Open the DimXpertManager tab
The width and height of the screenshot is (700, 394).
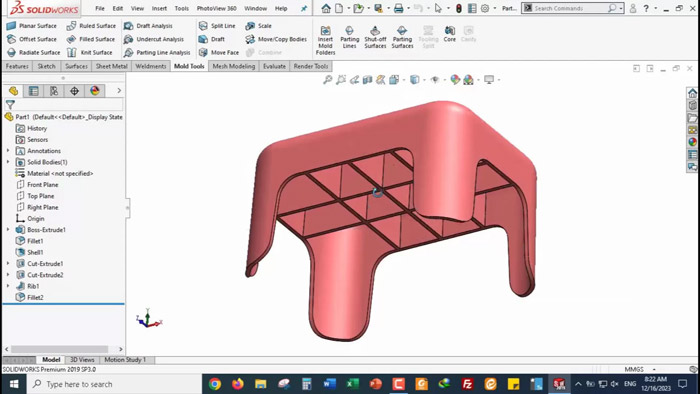[74, 91]
